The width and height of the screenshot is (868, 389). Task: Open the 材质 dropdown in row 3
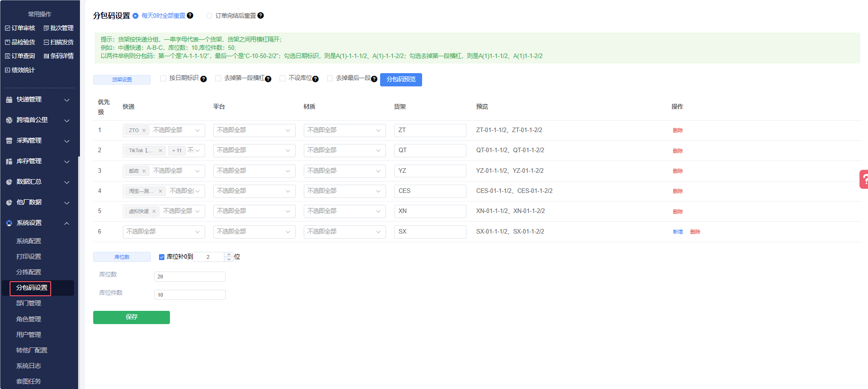coord(344,171)
